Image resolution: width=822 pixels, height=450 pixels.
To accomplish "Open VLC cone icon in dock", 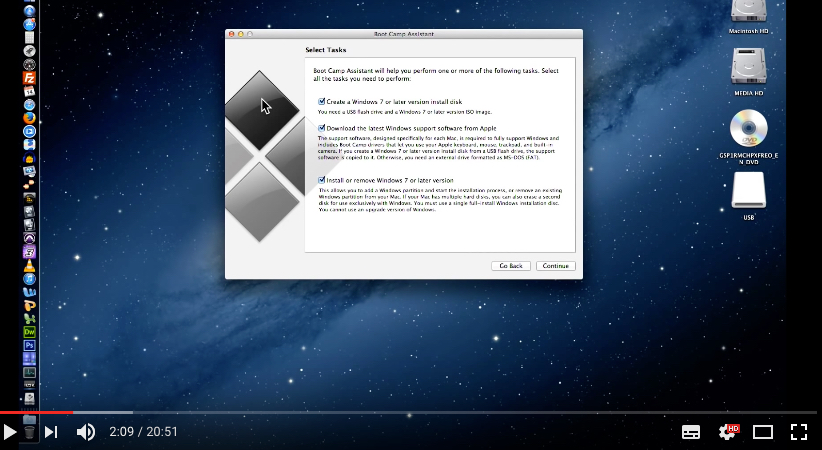I will point(29,265).
